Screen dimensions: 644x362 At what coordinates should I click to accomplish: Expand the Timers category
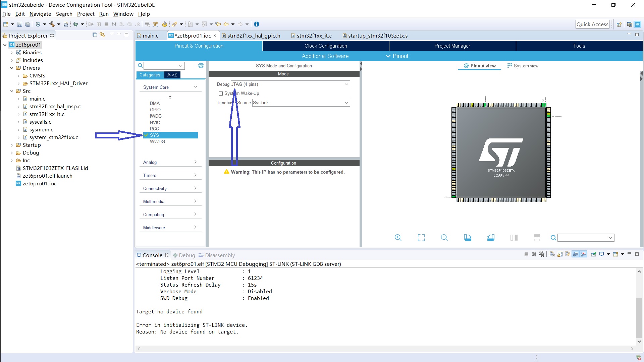tap(170, 175)
